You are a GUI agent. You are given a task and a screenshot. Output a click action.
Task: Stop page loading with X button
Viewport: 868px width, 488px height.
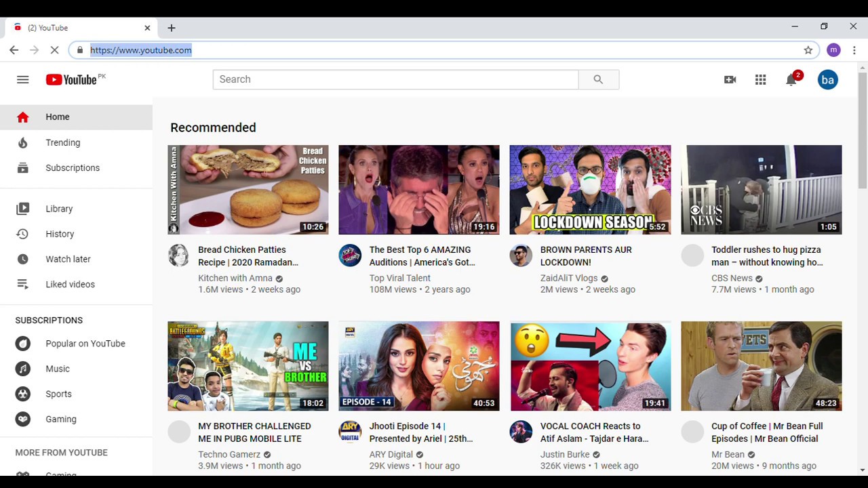click(55, 50)
